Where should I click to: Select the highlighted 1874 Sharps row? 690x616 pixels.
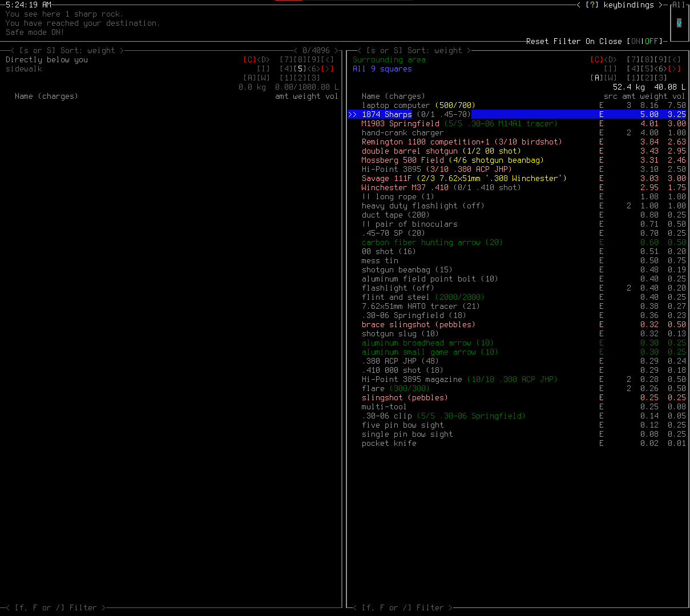517,114
